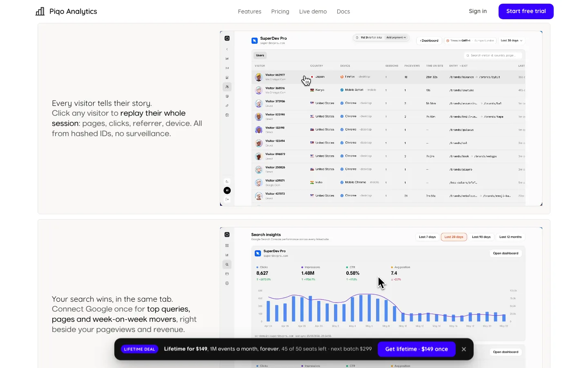The image size is (588, 368).
Task: Focus the Search visitor id, country, page field
Action: (494, 55)
